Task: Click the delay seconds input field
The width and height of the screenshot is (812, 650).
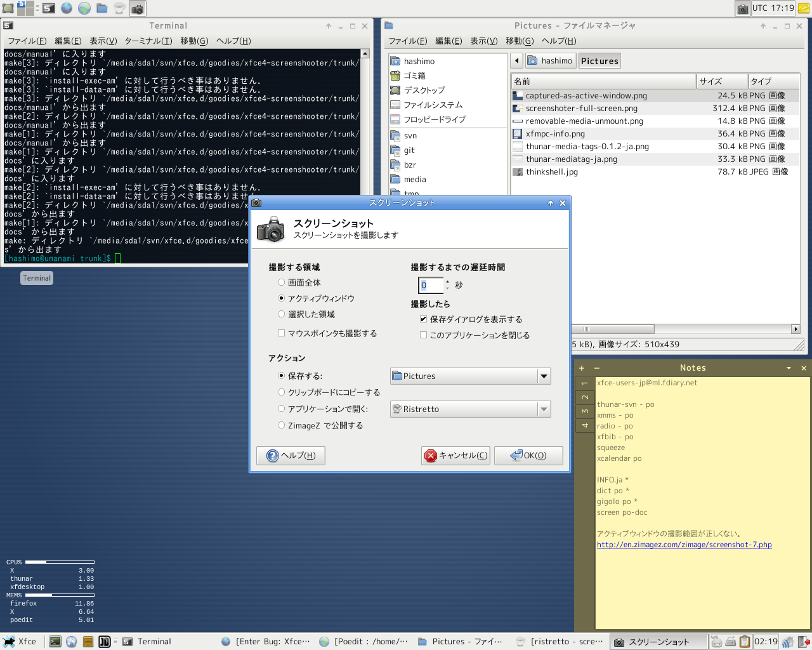Action: coord(431,286)
